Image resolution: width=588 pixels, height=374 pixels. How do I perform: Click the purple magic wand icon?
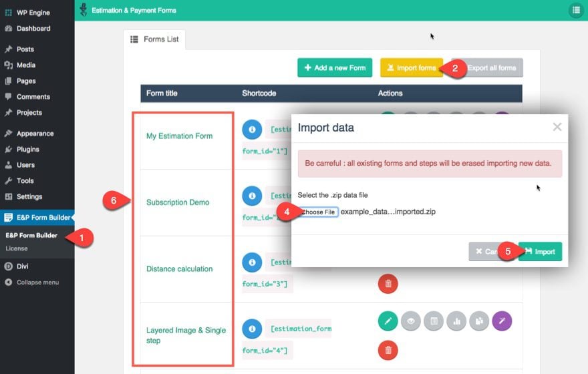[x=502, y=321]
